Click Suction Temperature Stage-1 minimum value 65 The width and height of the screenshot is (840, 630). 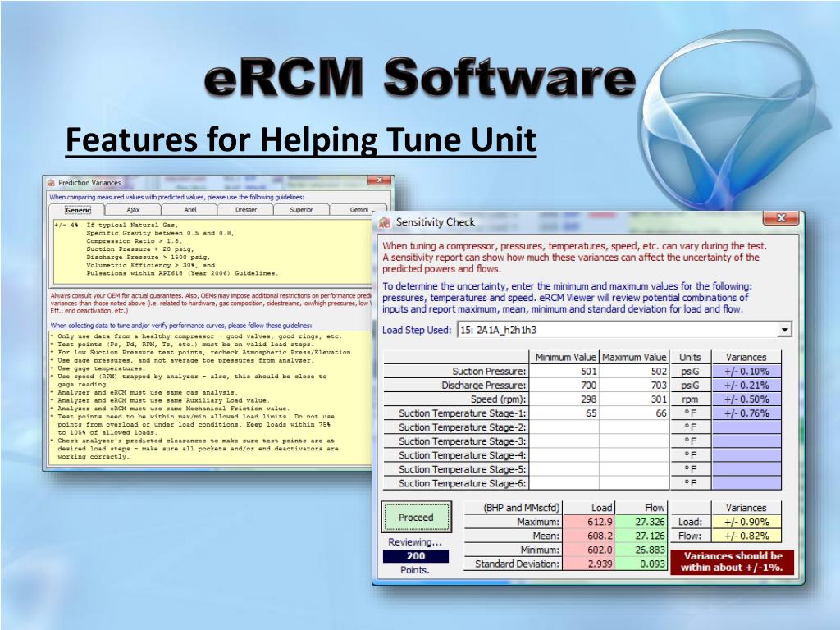[x=564, y=413]
